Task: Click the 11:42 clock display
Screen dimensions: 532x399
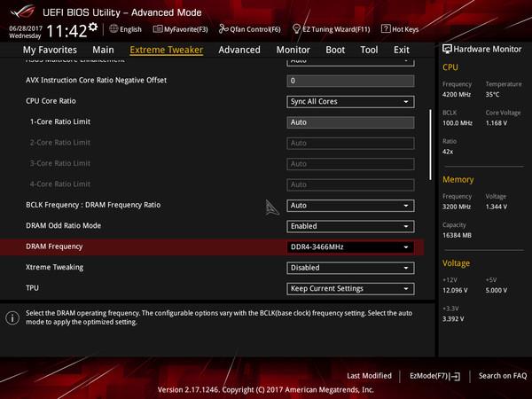Action: tap(66, 31)
